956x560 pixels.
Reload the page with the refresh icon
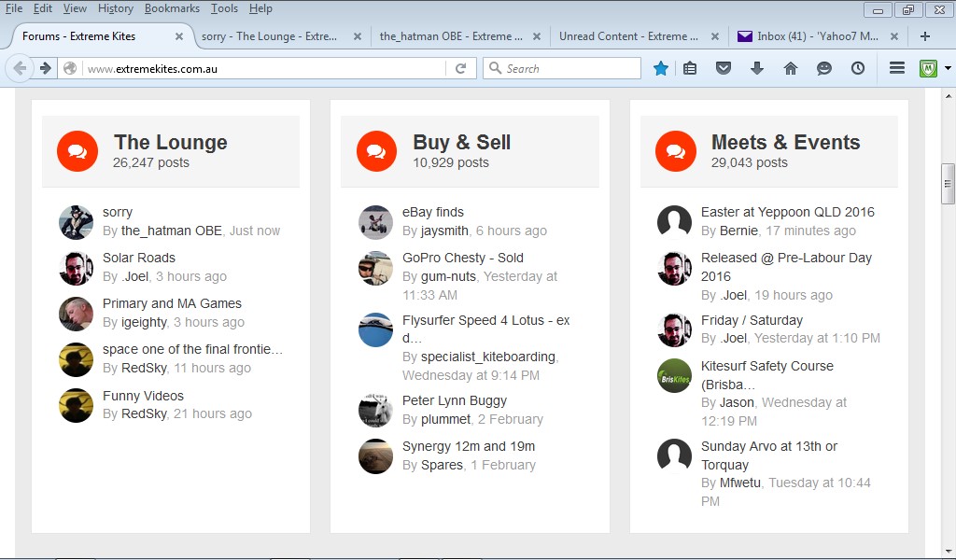click(460, 68)
